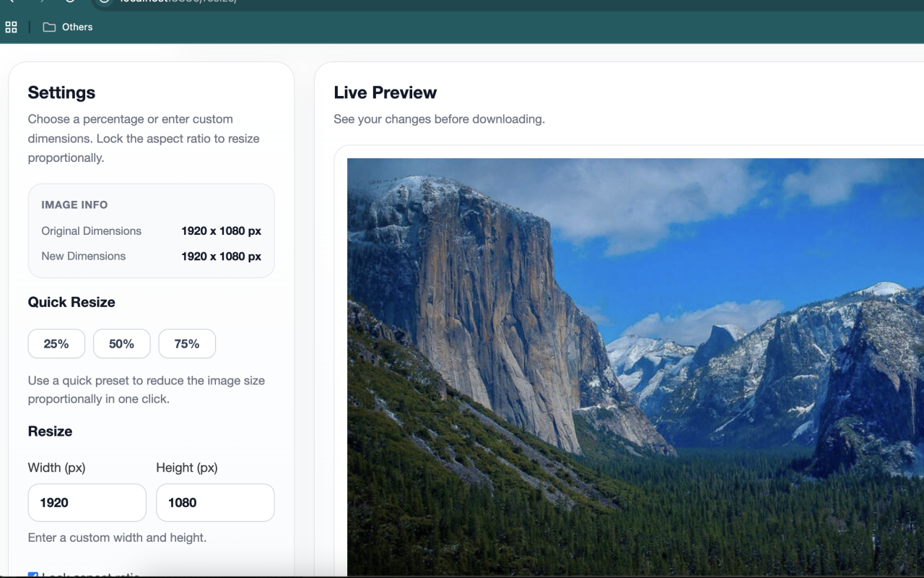The width and height of the screenshot is (924, 578).
Task: Click into the Width (px) field
Action: (87, 503)
